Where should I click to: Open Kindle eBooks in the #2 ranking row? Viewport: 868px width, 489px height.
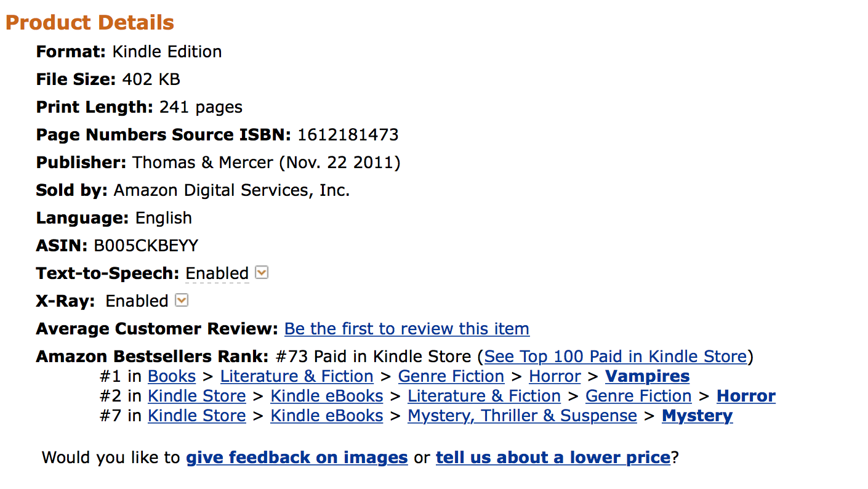tap(327, 396)
